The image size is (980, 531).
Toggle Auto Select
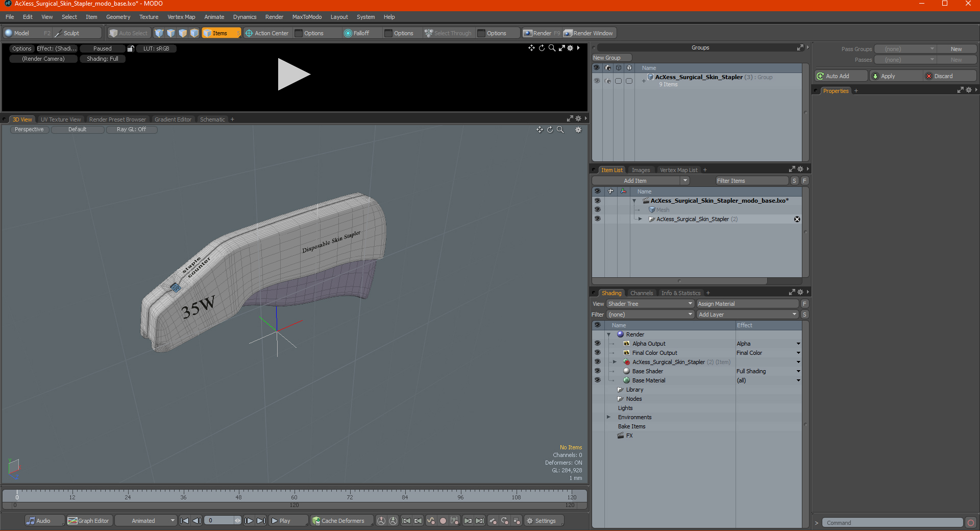point(129,33)
